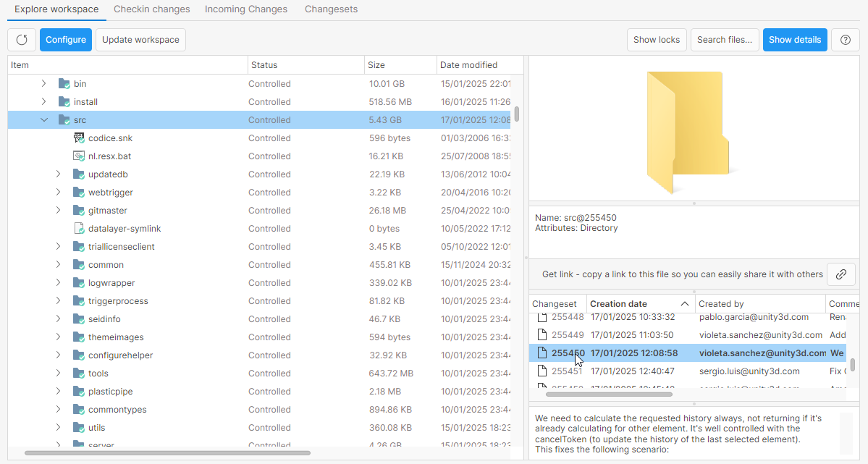This screenshot has height=464, width=868.
Task: Open the Changesets tab
Action: click(x=331, y=9)
